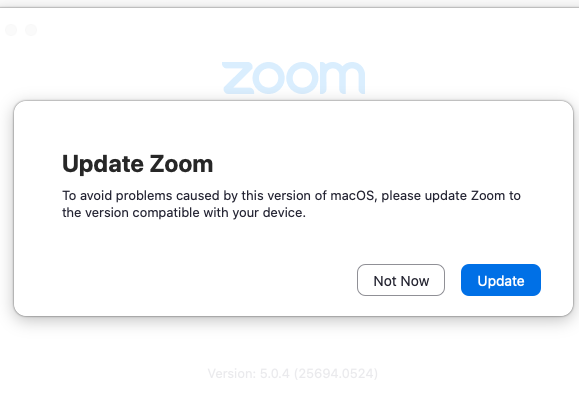Screen dimensions: 579x405
Task: Click the macOS compatibility message text
Action: 291,204
